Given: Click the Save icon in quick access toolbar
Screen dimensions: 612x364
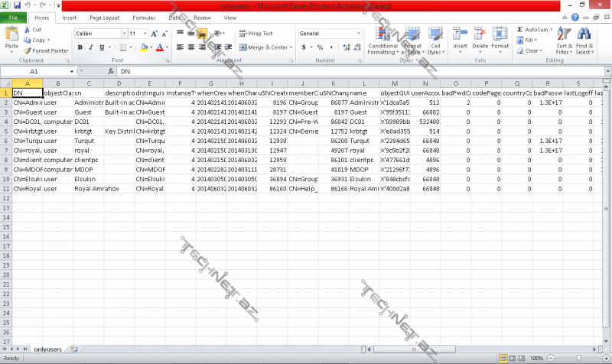Looking at the screenshot, I should click(16, 5).
